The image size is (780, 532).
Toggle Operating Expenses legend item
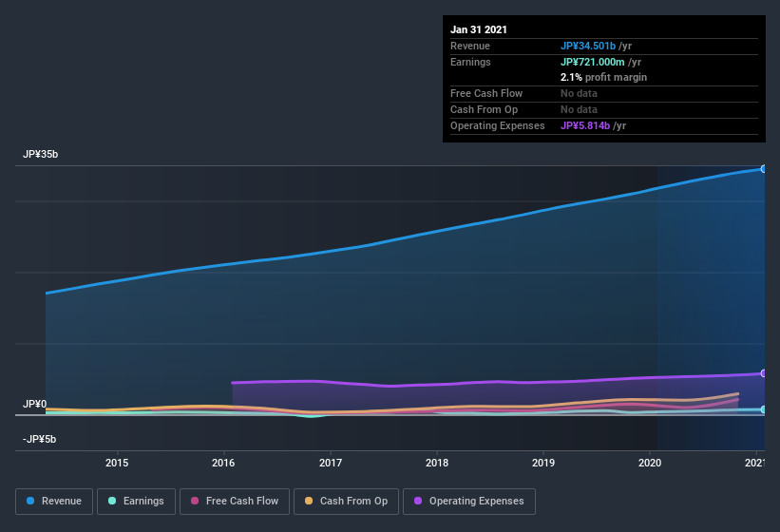click(469, 501)
